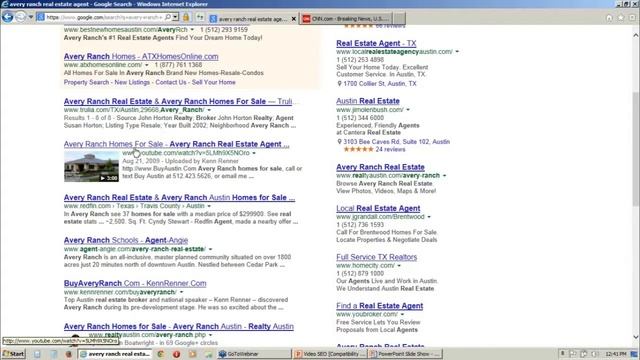Go back with the browser Back arrow
This screenshot has width=640, height=360.
click(x=7, y=17)
